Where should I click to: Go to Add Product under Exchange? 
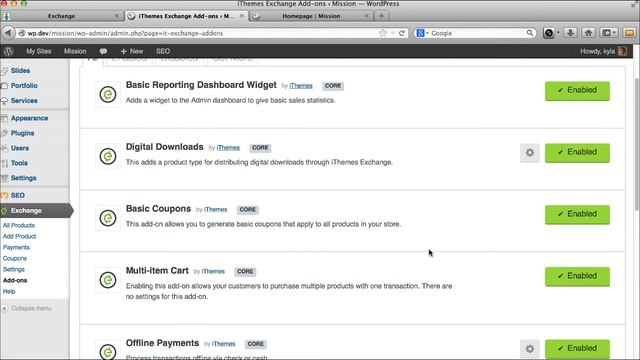point(19,236)
